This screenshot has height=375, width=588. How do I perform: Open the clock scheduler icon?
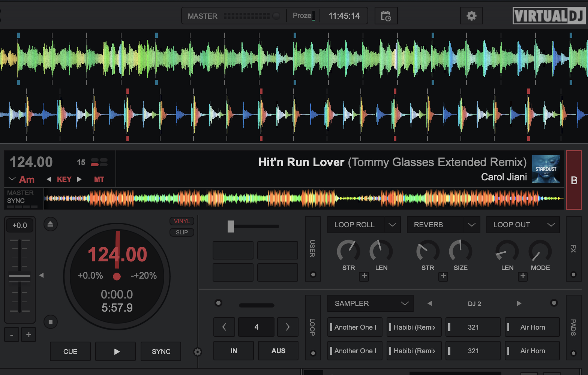[x=386, y=16]
